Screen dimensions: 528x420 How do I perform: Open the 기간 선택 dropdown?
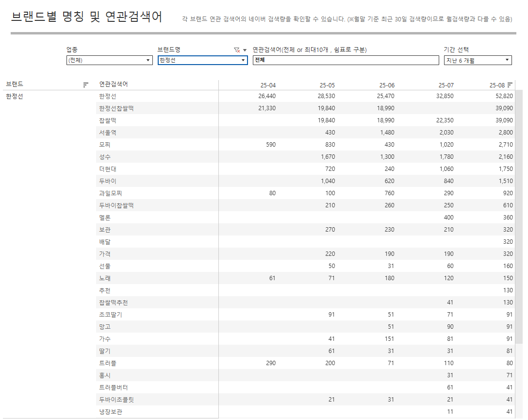pyautogui.click(x=478, y=60)
